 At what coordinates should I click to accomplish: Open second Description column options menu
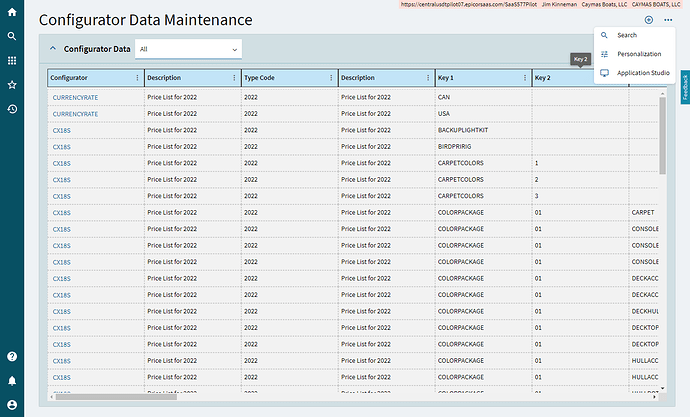[x=428, y=78]
